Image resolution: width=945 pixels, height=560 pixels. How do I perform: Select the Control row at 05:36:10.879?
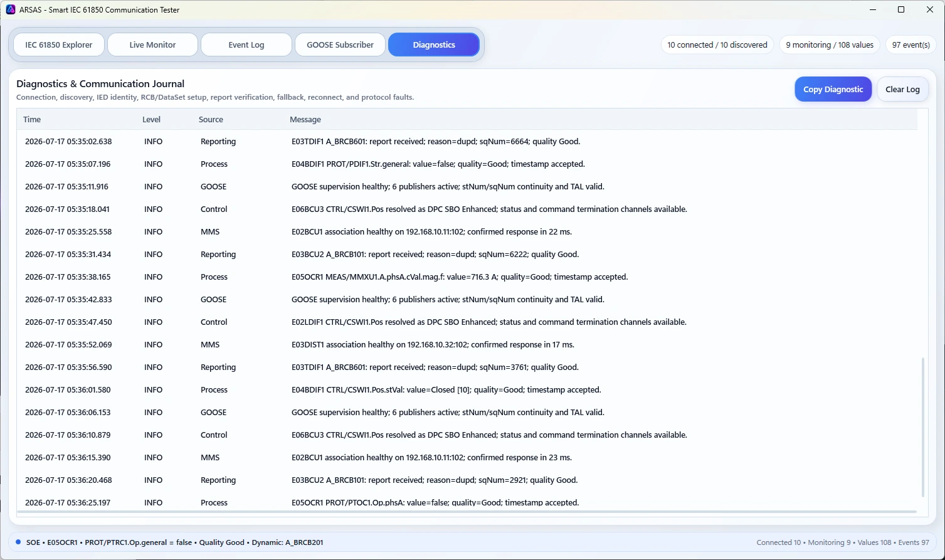[x=467, y=435]
